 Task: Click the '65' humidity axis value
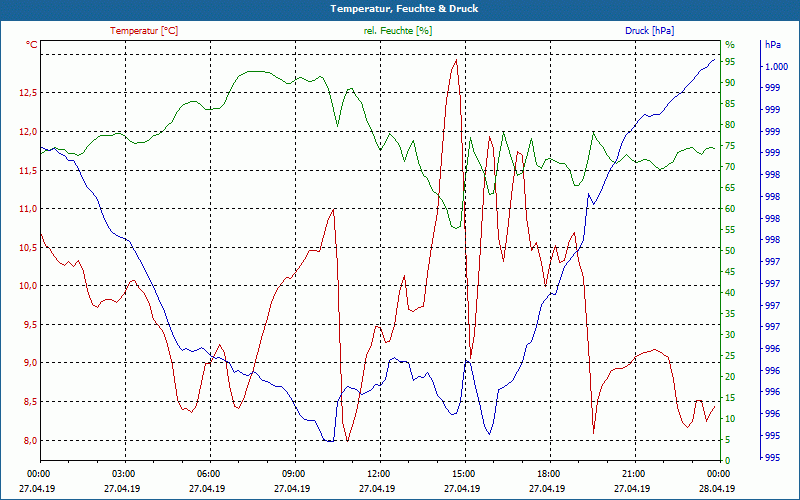[730, 188]
